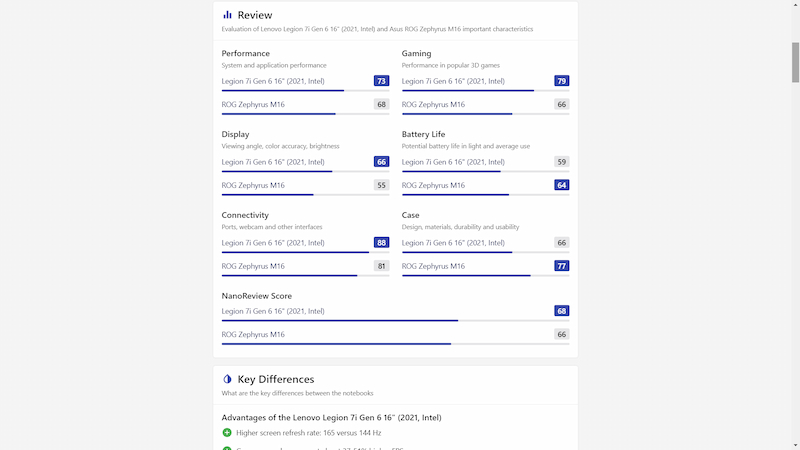Image resolution: width=800 pixels, height=450 pixels.
Task: Click Gaming score 66 for ROG Zephyrus
Action: click(561, 105)
